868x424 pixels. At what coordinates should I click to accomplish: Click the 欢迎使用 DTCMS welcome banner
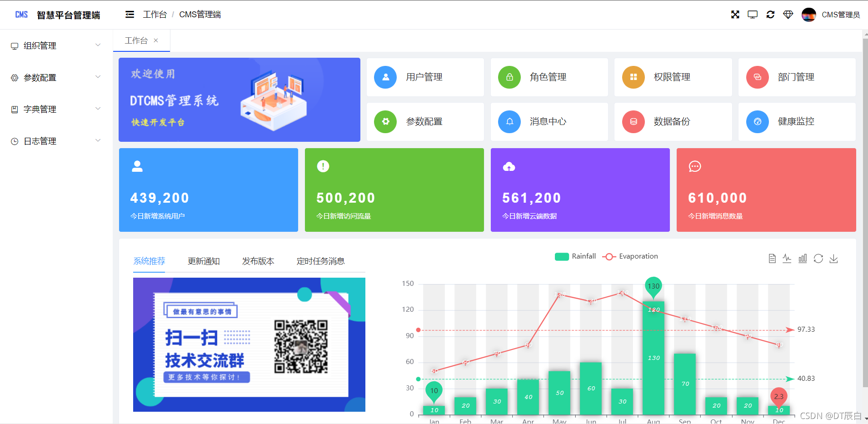point(239,100)
